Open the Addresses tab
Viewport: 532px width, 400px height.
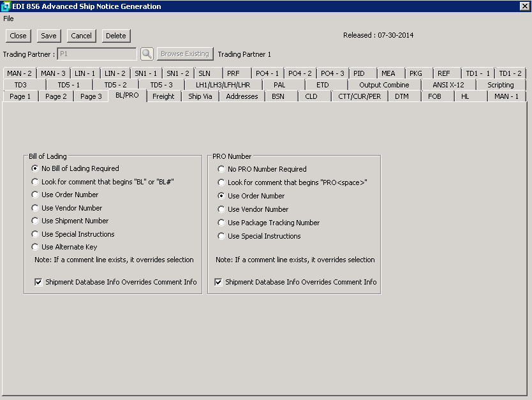[x=242, y=96]
